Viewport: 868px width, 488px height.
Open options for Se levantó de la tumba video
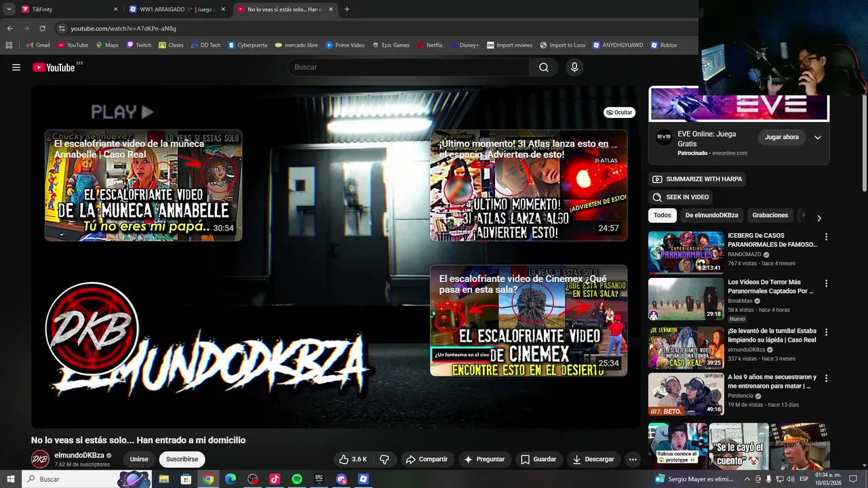coord(826,332)
